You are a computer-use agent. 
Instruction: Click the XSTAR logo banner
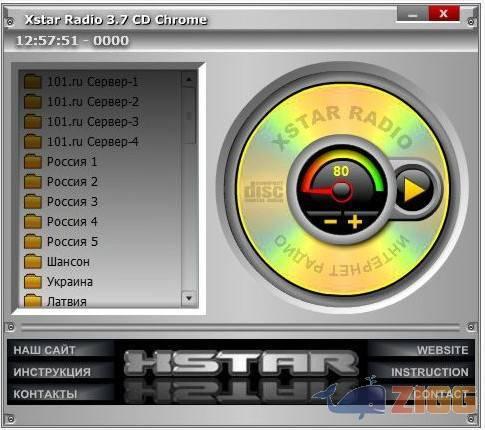pos(241,363)
